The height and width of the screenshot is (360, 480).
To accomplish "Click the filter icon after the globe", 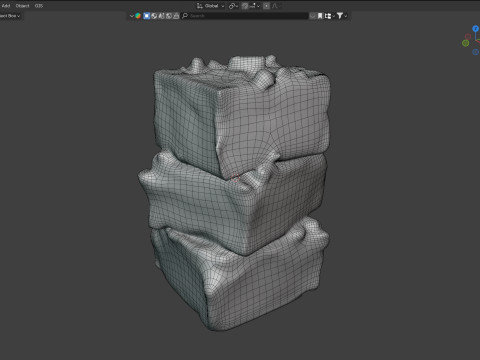I will tap(161, 16).
